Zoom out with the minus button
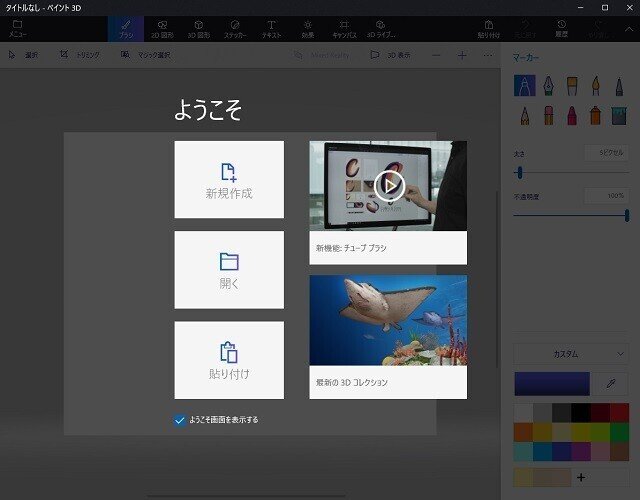The width and height of the screenshot is (640, 500). tap(436, 55)
